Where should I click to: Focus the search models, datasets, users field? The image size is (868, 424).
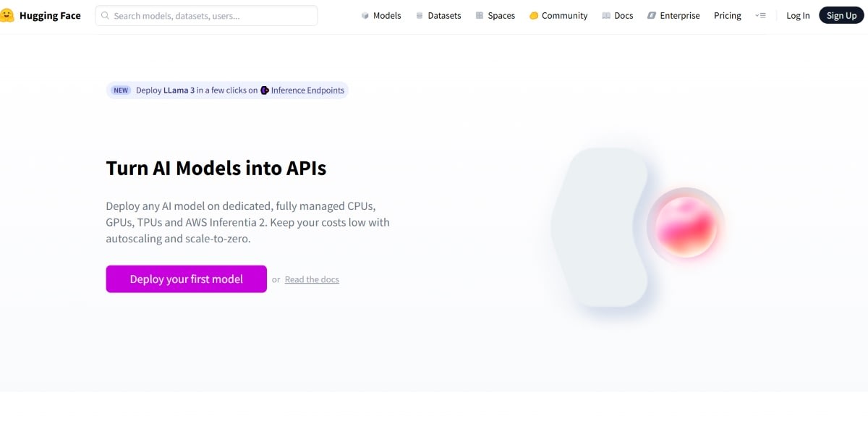210,16
